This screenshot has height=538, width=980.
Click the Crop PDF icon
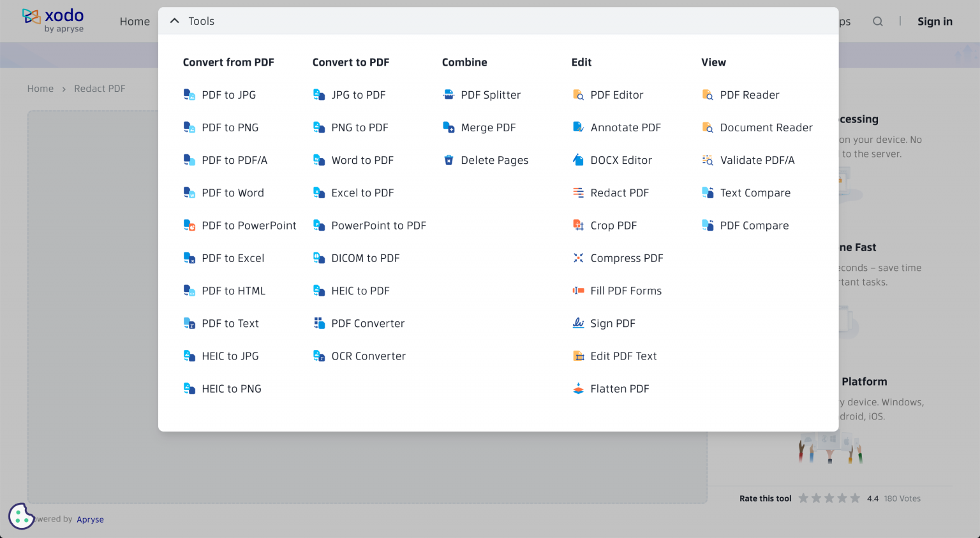pos(578,225)
